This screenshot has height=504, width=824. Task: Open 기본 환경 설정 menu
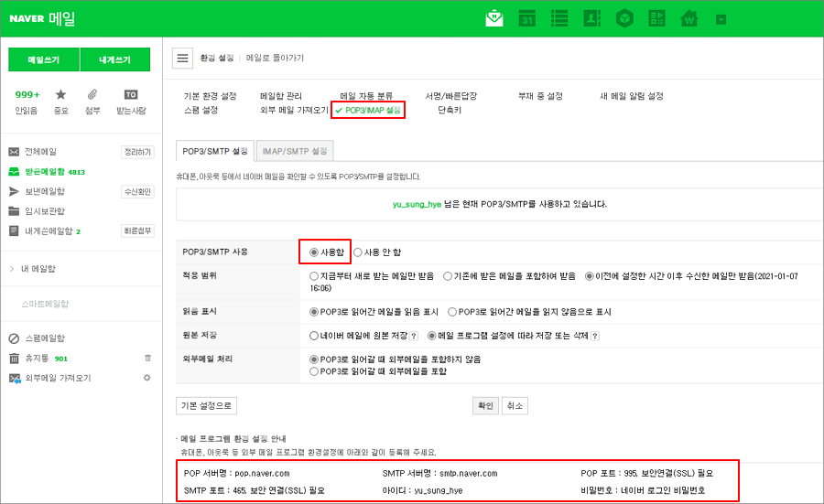tap(210, 96)
